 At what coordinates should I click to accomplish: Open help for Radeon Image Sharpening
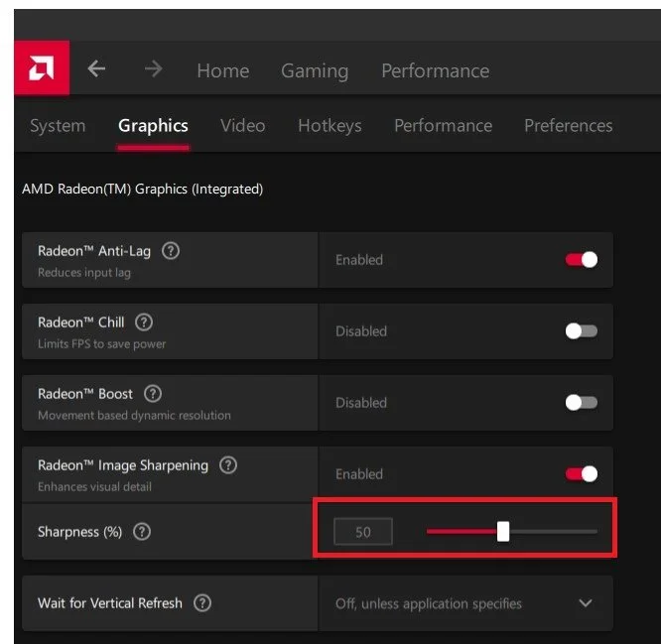pyautogui.click(x=228, y=465)
